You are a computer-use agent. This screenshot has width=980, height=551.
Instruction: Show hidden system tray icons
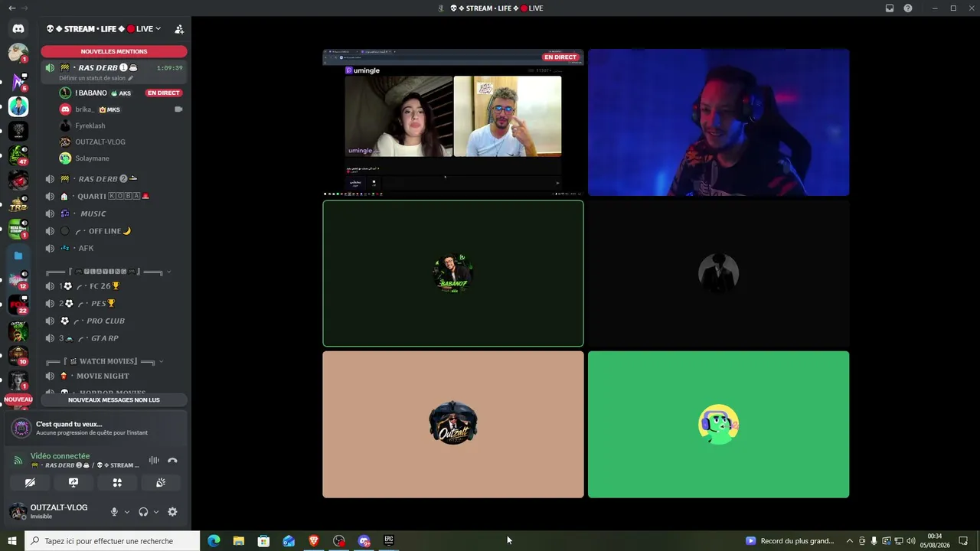[849, 541]
